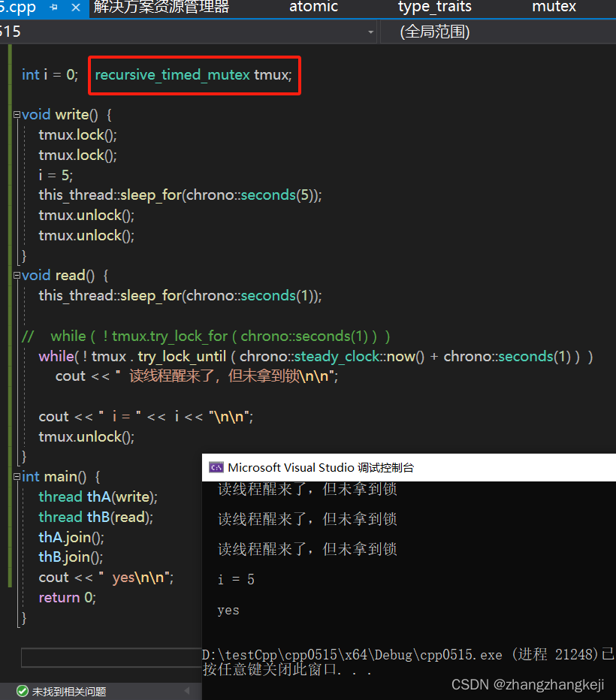Close the .cpp document tab
Image resolution: width=616 pixels, height=700 pixels.
click(x=76, y=8)
